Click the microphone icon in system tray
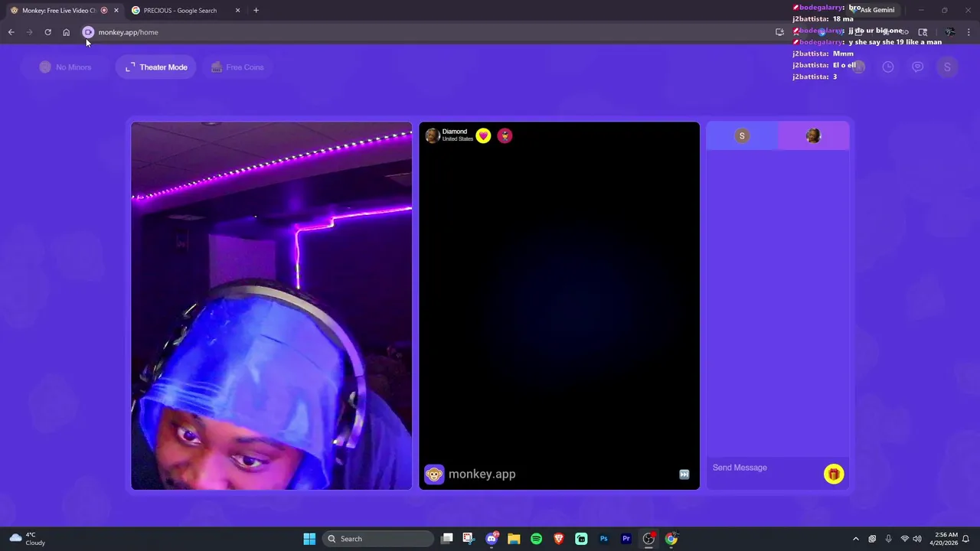The image size is (980, 551). 888,539
